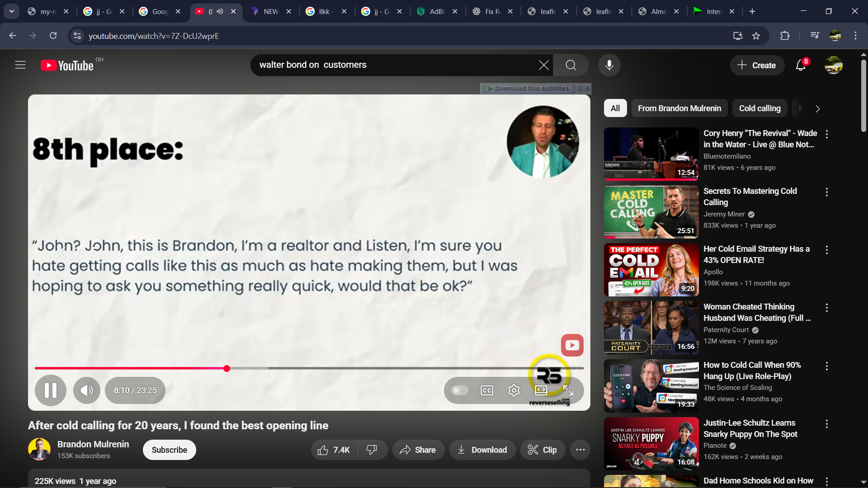868x488 pixels.
Task: Show next filter chips arrow
Action: [x=817, y=109]
